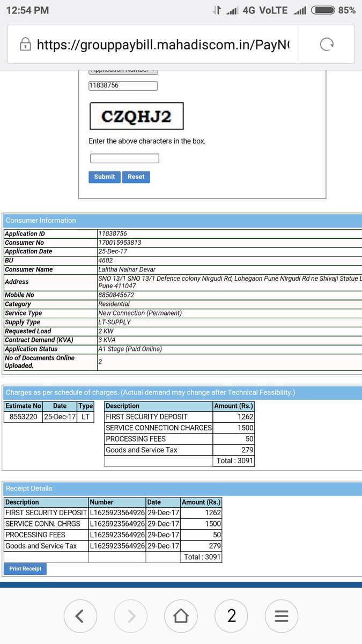The width and height of the screenshot is (362, 644).
Task: Select the LT-SUPPLY value
Action: [114, 322]
